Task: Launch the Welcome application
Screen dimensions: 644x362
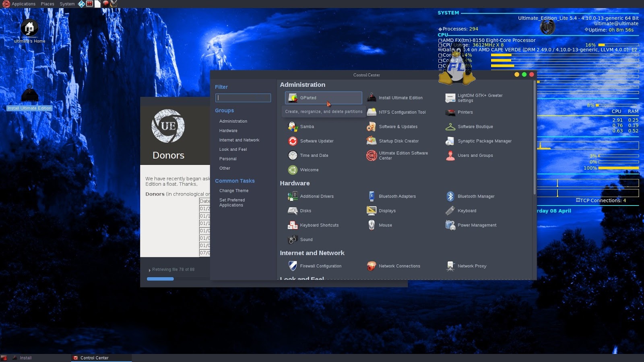Action: click(303, 170)
